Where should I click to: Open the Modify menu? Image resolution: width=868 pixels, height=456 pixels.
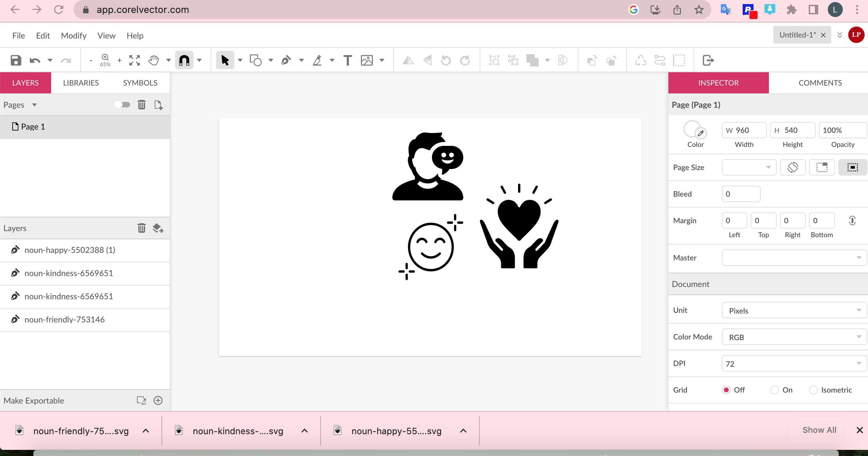coord(74,35)
